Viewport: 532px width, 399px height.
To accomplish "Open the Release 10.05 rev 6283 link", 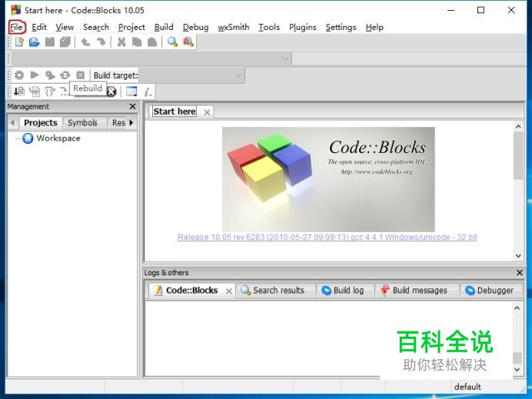I will pos(327,237).
